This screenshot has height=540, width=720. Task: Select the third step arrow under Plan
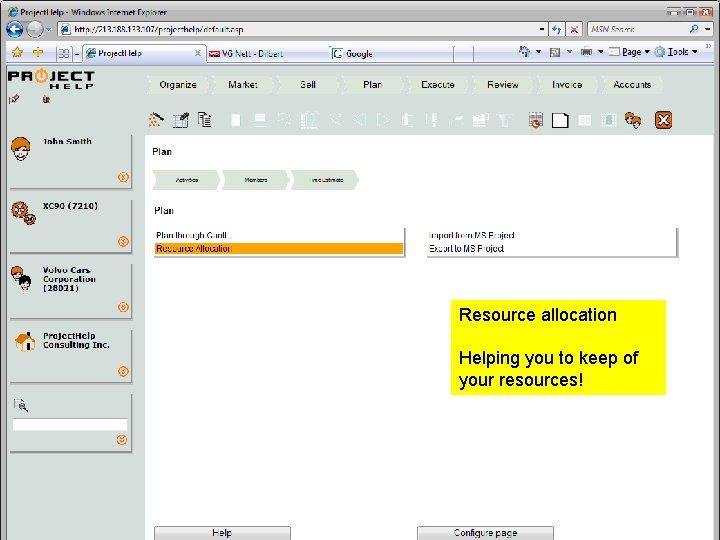[325, 180]
